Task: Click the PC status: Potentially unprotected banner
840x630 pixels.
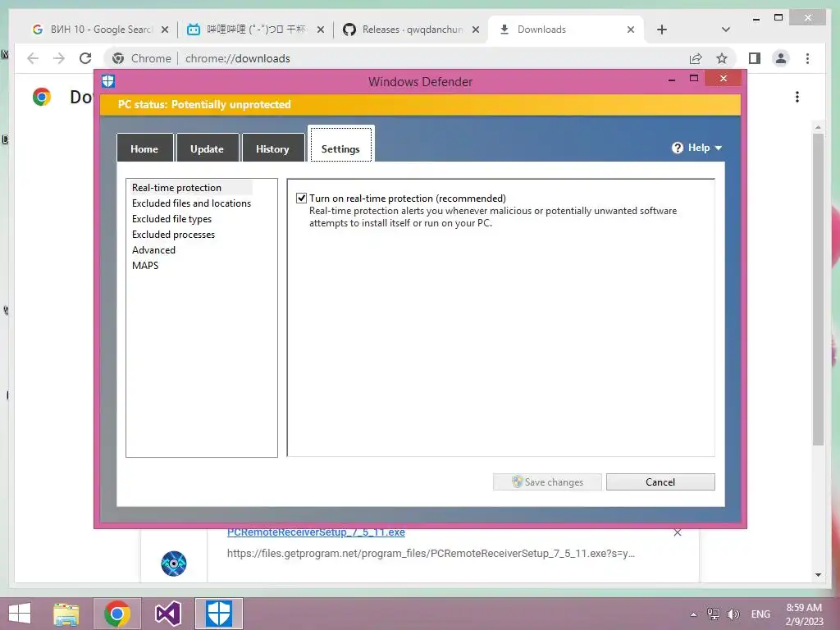Action: coord(420,104)
